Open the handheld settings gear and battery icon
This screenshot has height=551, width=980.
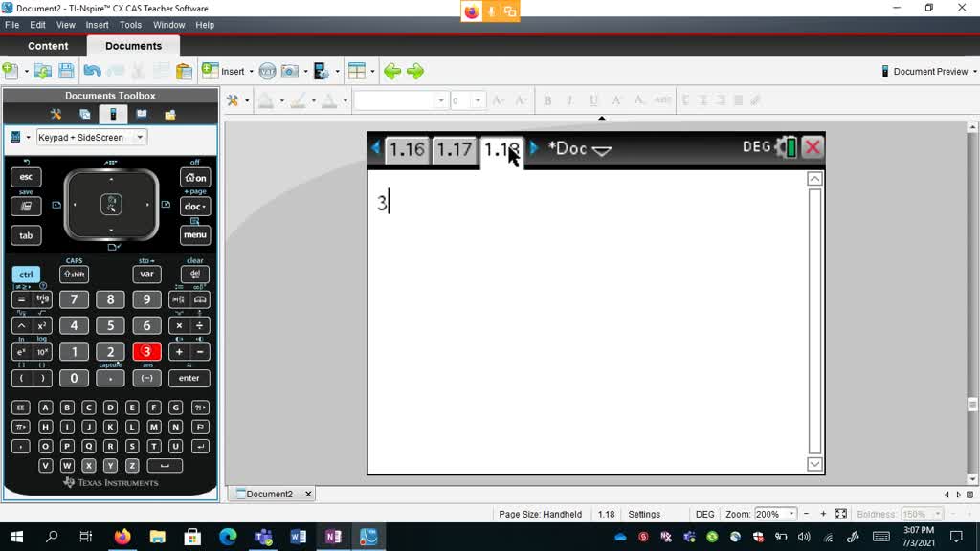786,147
